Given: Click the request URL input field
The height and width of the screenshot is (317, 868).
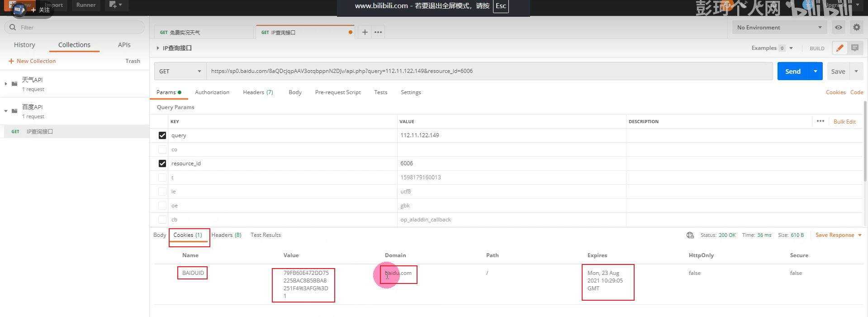Looking at the screenshot, I should [x=489, y=71].
